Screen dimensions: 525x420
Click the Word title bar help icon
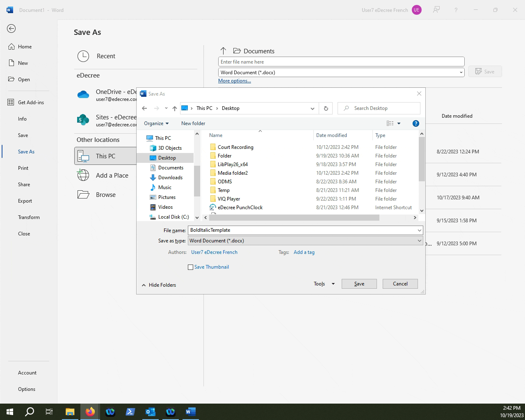(x=456, y=10)
